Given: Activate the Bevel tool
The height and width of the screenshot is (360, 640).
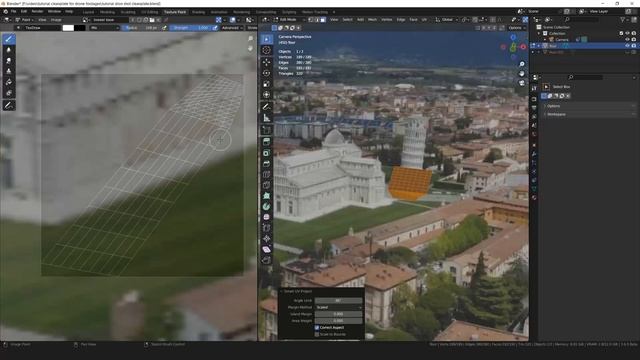Looking at the screenshot, I should click(x=267, y=164).
